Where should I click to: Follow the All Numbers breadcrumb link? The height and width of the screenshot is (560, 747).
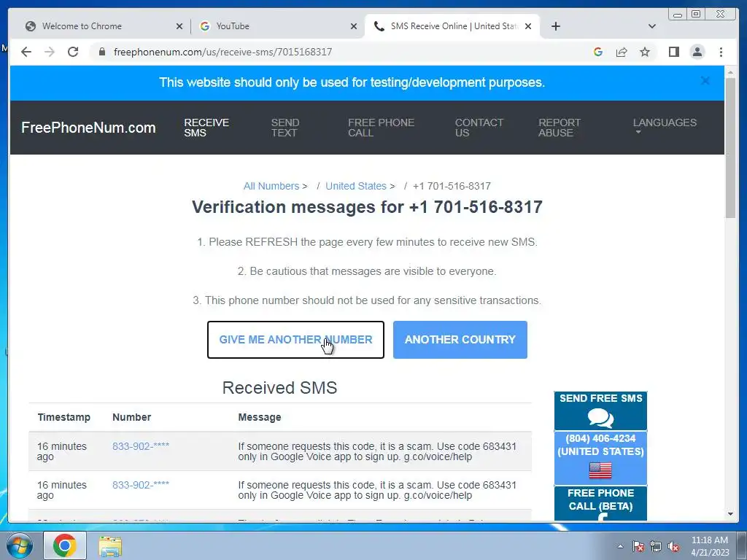(x=271, y=186)
